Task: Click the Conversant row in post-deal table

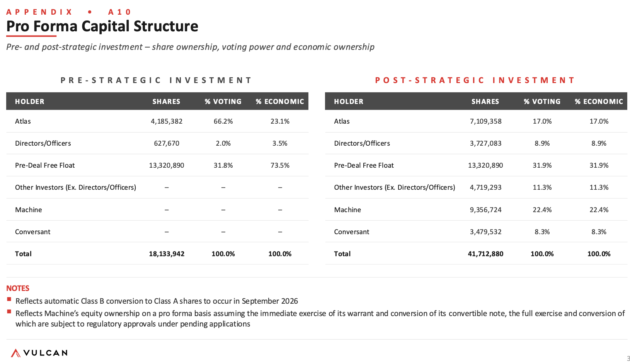Action: [x=476, y=231]
